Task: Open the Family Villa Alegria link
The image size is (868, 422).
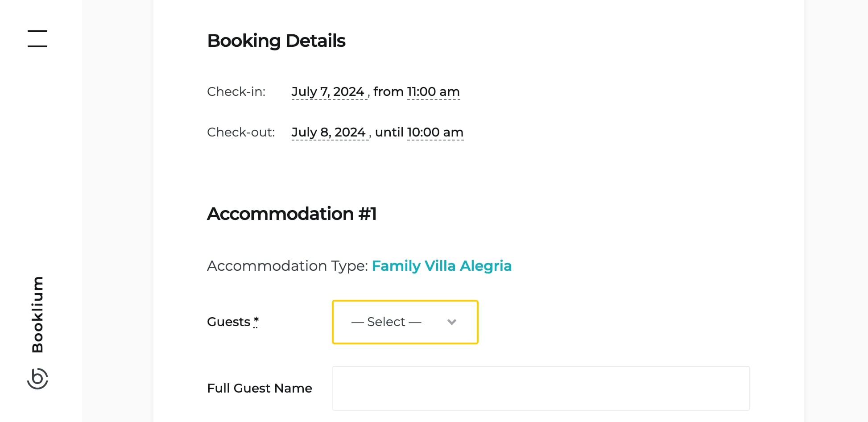Action: point(442,266)
